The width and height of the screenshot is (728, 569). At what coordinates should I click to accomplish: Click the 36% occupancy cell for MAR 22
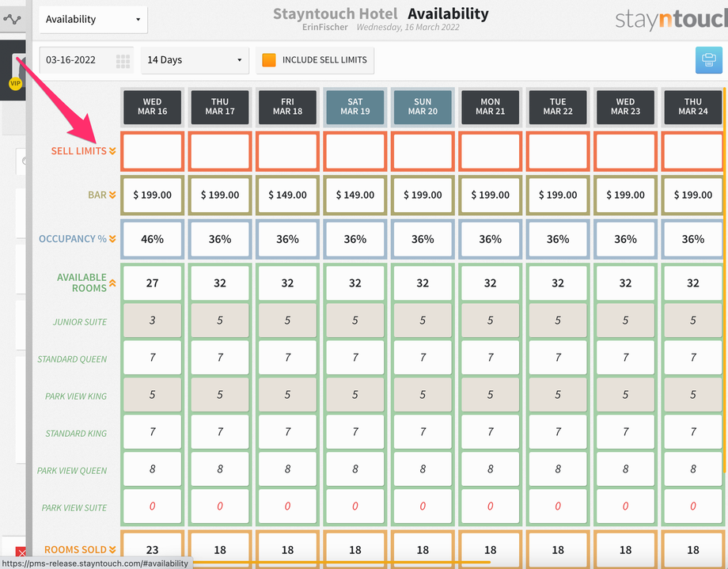[x=558, y=239]
